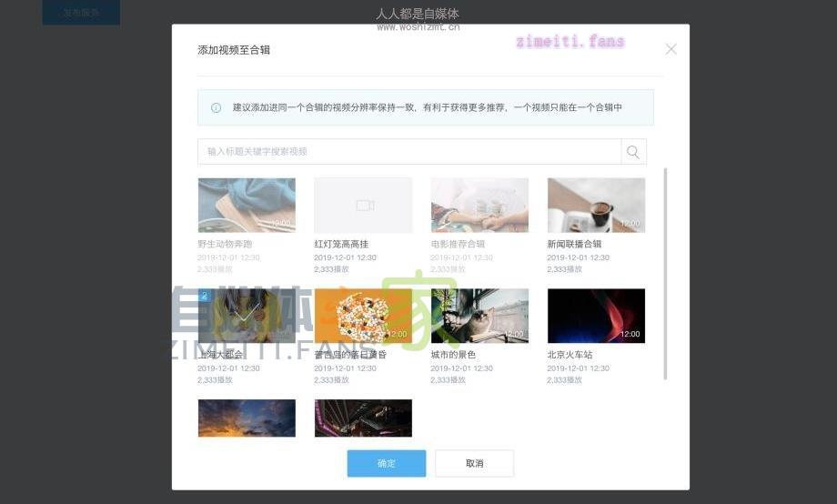The image size is (837, 504).
Task: Click the video list vertical scrollbar
Action: pos(665,274)
